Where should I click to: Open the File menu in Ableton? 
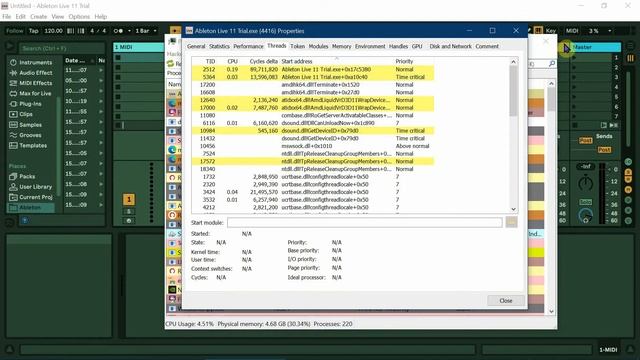click(7, 17)
